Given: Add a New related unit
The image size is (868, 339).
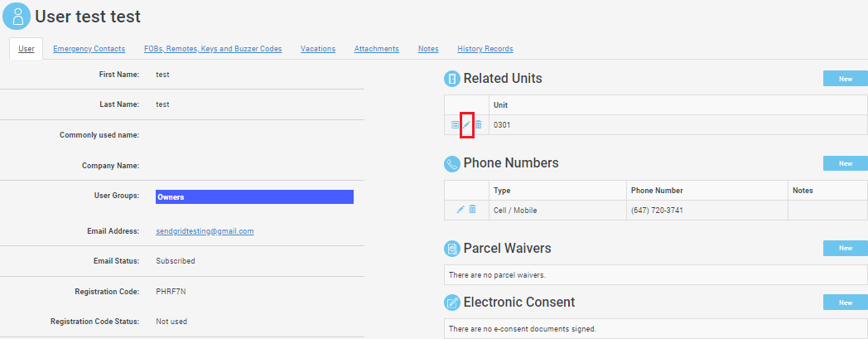Looking at the screenshot, I should (845, 79).
